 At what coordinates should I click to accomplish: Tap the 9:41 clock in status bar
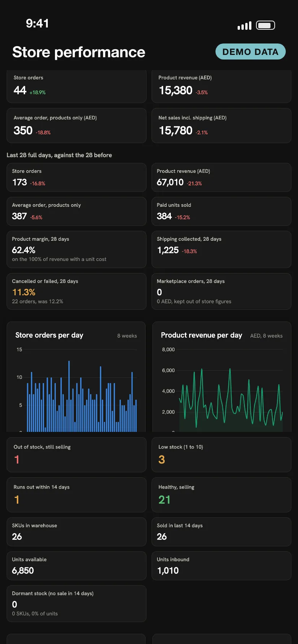point(37,23)
